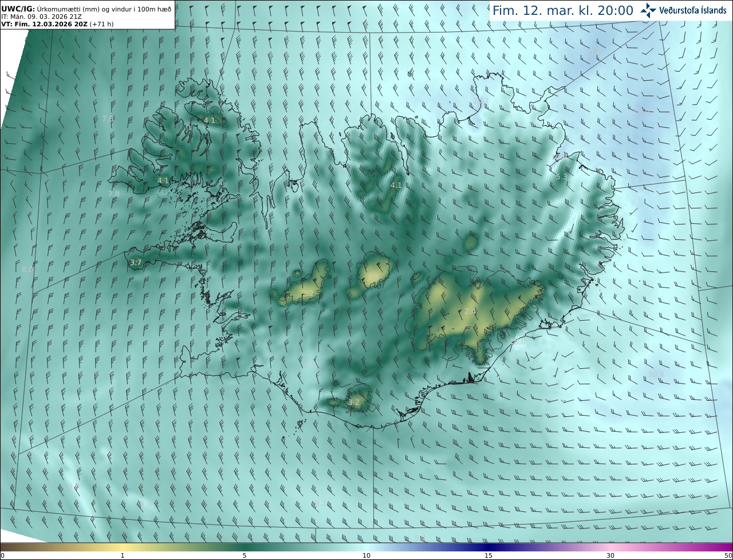Click the 8.0 value off the west coast
733x560 pixels.
coord(27,270)
